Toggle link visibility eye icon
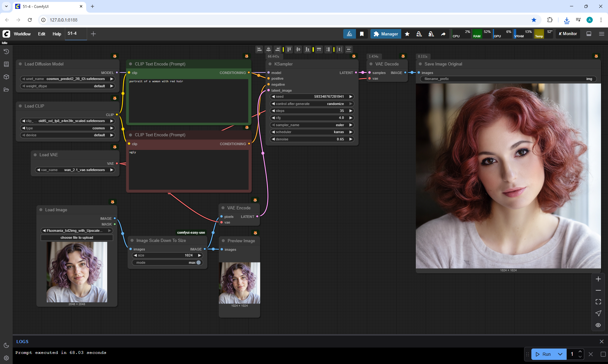The width and height of the screenshot is (608, 364). pos(598,325)
